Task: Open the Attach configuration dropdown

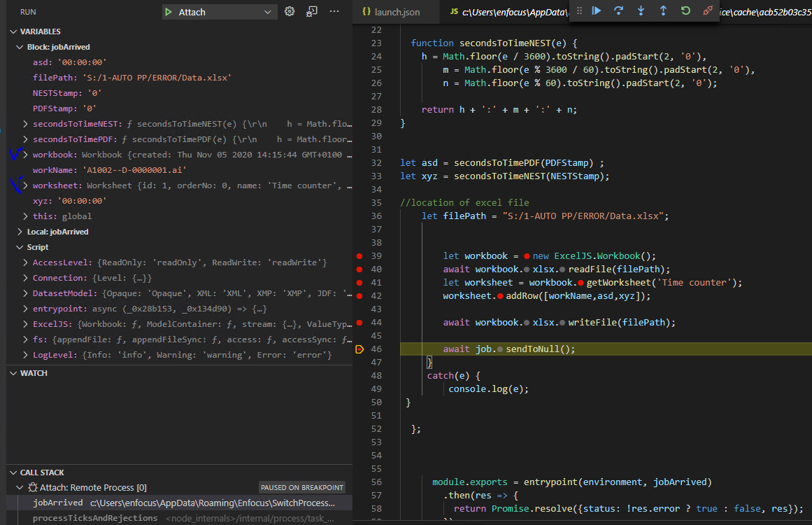Action: coord(267,12)
